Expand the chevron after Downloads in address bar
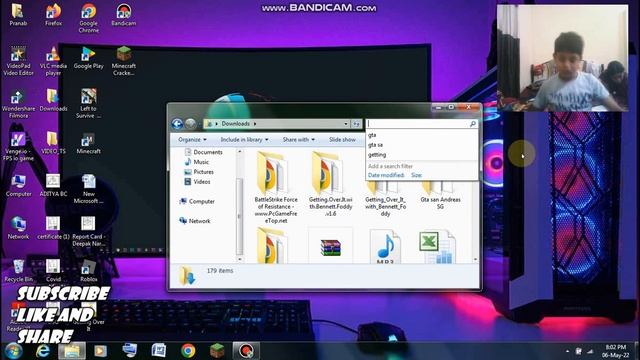This screenshot has height=360, width=640. 255,124
